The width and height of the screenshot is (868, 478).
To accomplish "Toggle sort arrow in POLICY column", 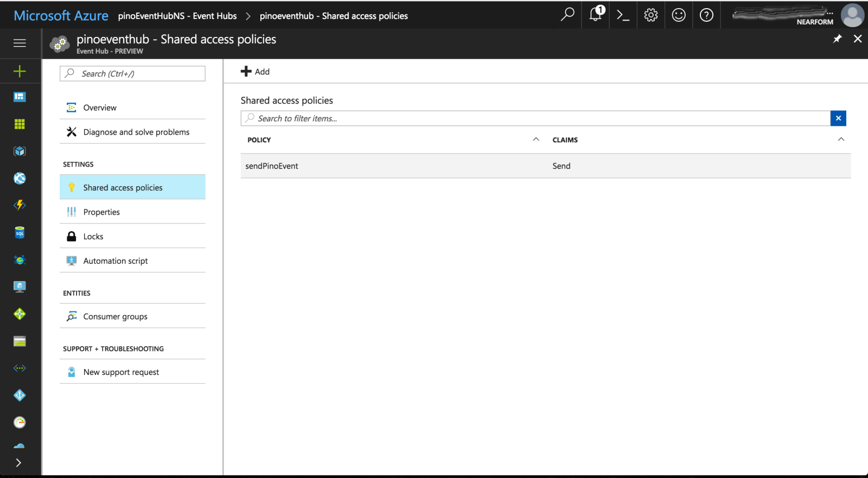I will [536, 139].
